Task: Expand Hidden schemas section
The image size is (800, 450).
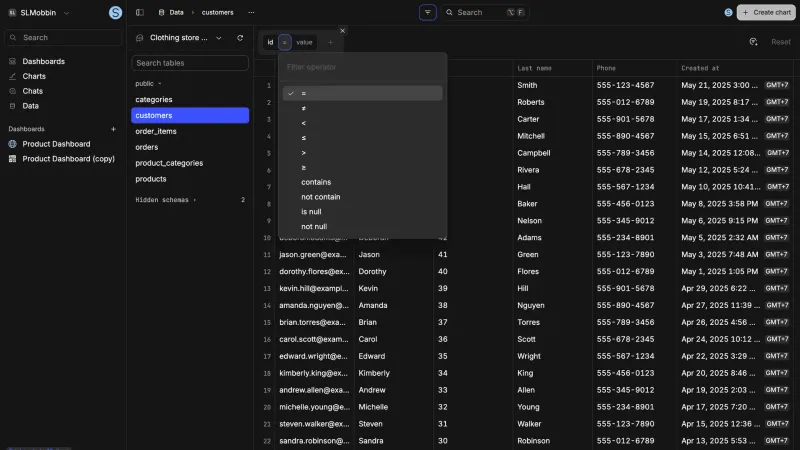Action: pos(165,200)
